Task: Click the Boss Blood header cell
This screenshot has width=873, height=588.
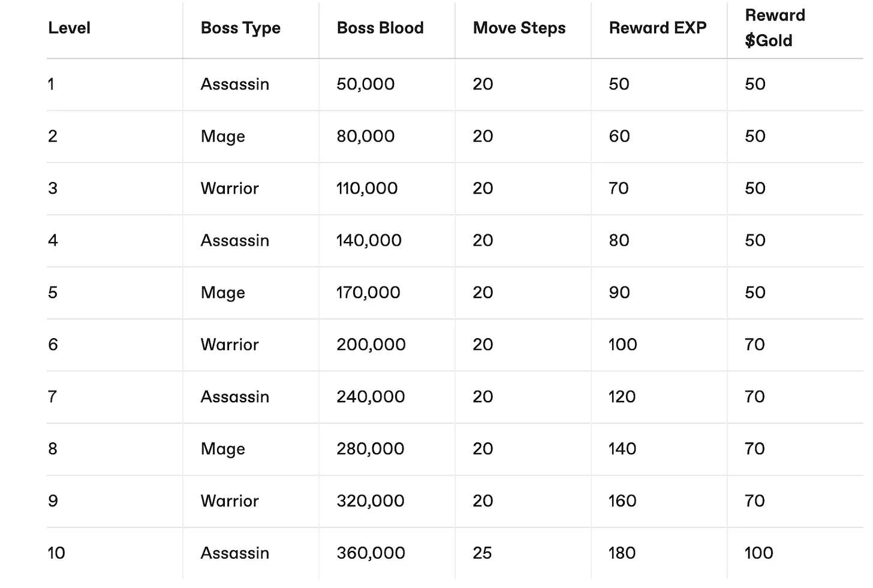Action: (380, 28)
